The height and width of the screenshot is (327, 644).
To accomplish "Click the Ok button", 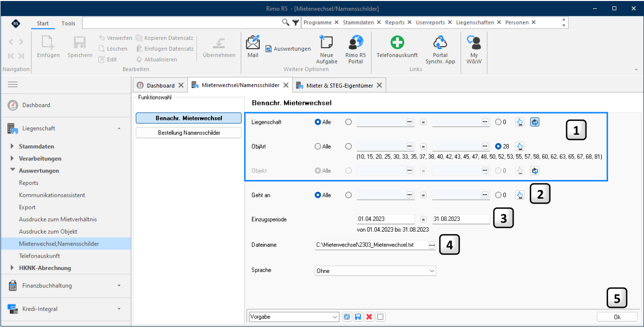I will click(617, 317).
